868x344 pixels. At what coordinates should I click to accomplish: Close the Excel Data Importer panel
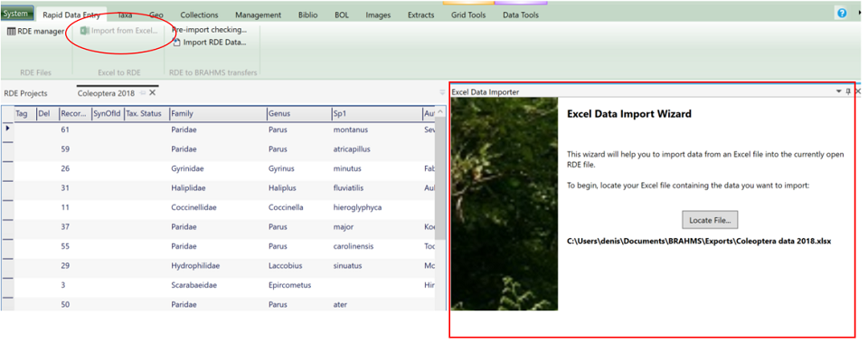tap(858, 91)
